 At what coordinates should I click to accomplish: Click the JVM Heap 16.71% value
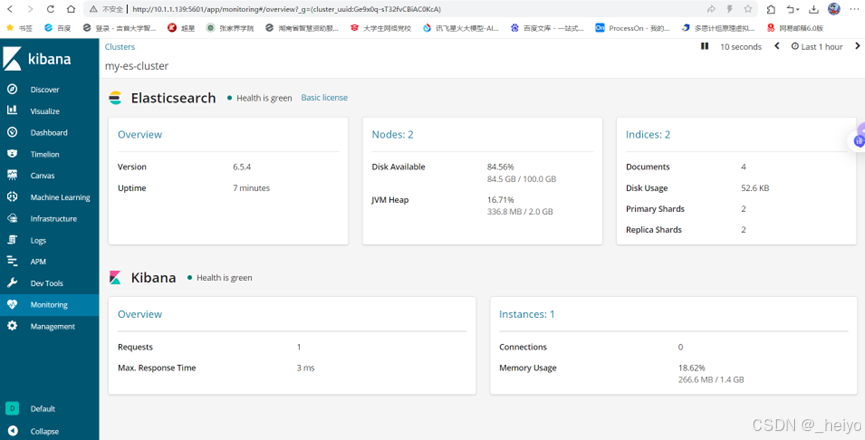pos(500,200)
